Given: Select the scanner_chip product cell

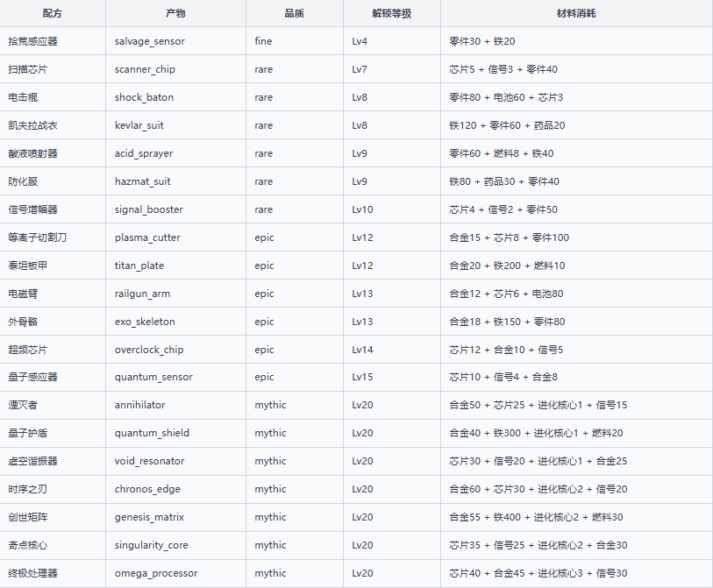Looking at the screenshot, I should [175, 69].
